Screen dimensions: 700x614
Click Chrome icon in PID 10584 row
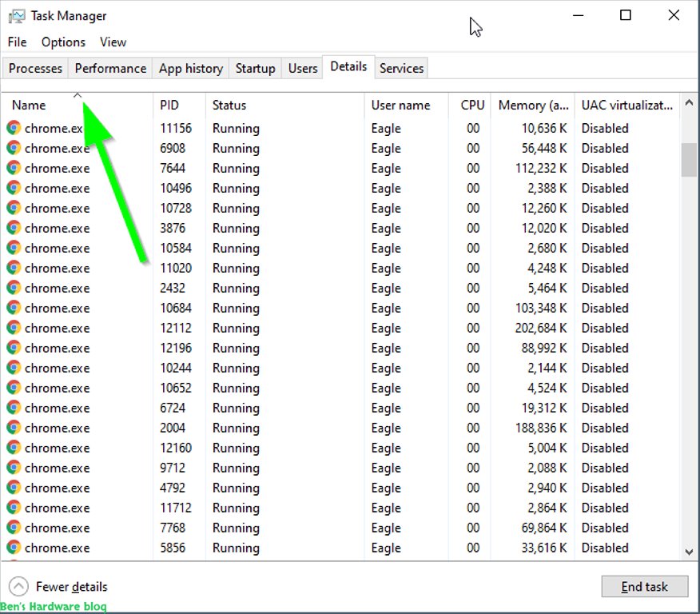pos(14,248)
